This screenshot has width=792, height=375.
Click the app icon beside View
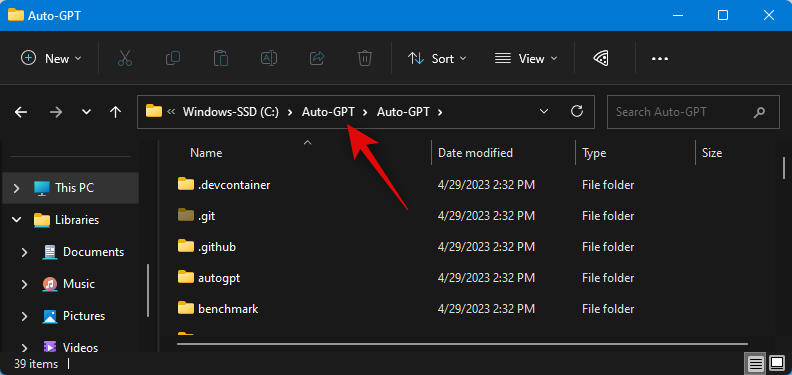(x=600, y=59)
